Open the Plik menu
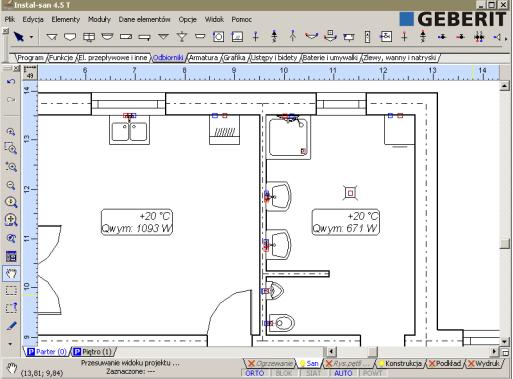This screenshot has width=513, height=379. coord(9,19)
